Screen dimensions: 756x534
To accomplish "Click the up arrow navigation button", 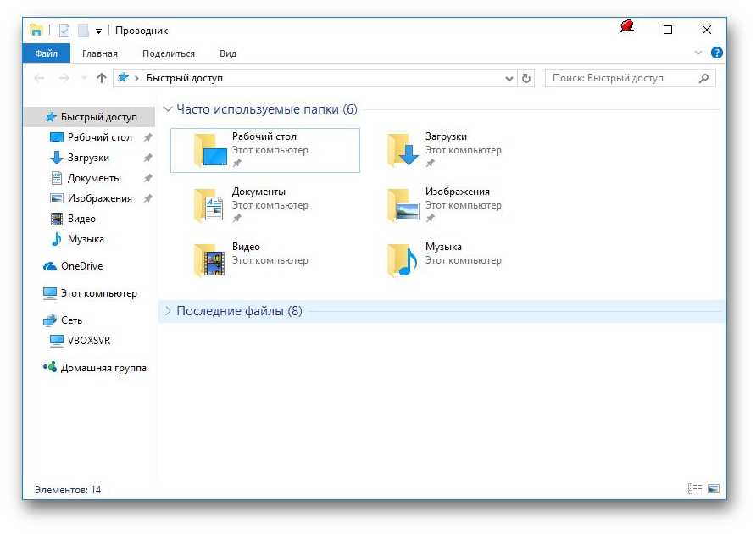I will pos(102,78).
